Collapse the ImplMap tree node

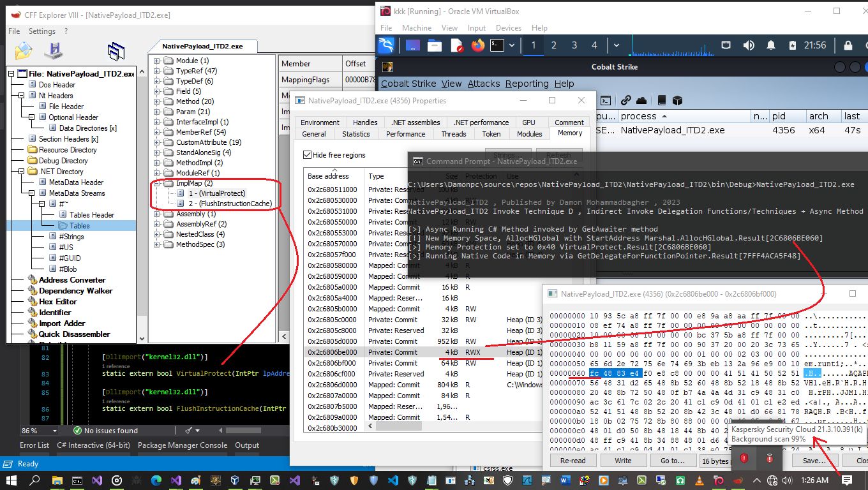pyautogui.click(x=157, y=183)
